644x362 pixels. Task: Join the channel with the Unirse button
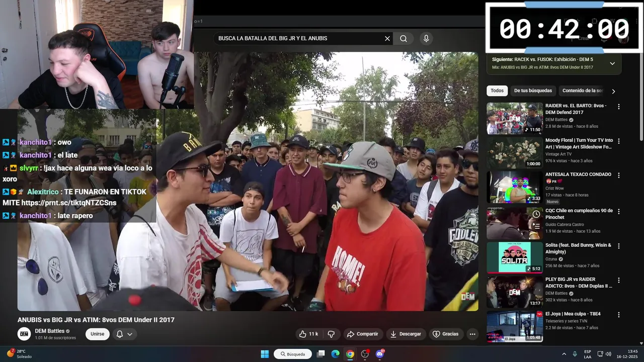[x=98, y=334]
